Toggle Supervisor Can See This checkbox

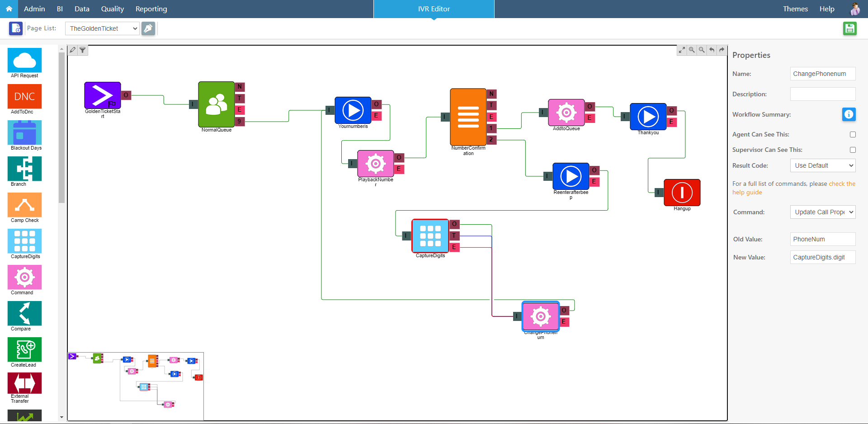pyautogui.click(x=853, y=150)
